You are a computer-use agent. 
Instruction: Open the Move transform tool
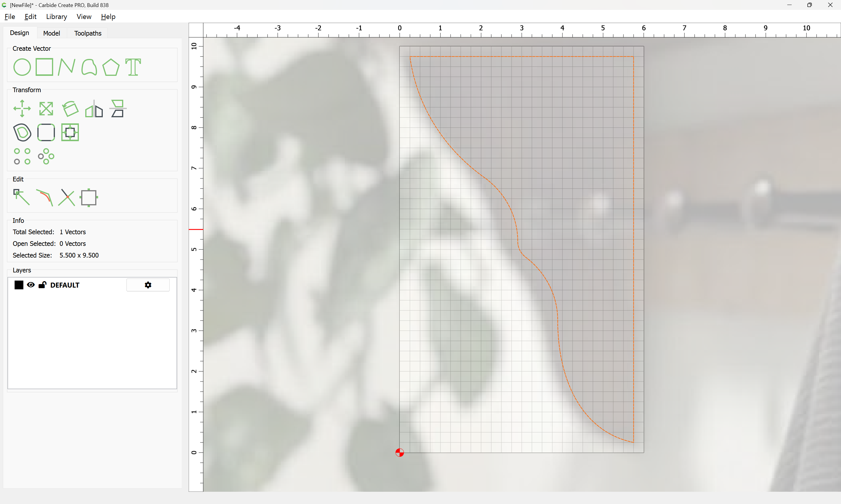[x=22, y=109]
